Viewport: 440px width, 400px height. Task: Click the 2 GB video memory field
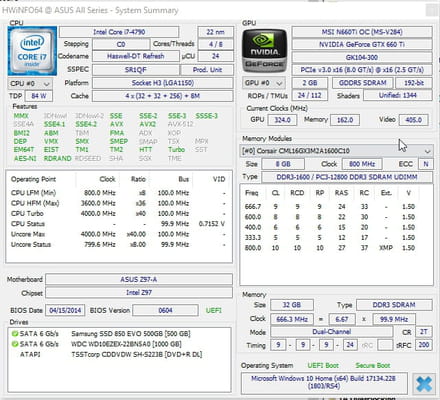pyautogui.click(x=310, y=83)
